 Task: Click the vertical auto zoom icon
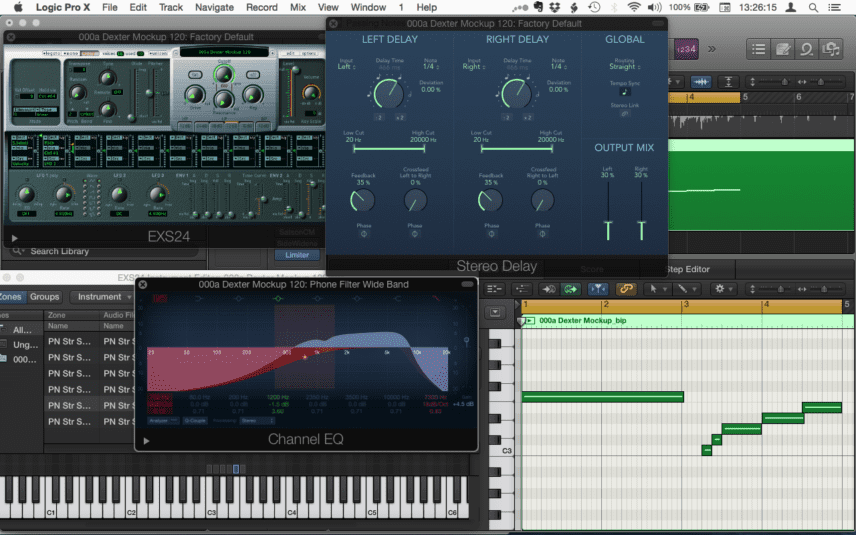coord(728,82)
